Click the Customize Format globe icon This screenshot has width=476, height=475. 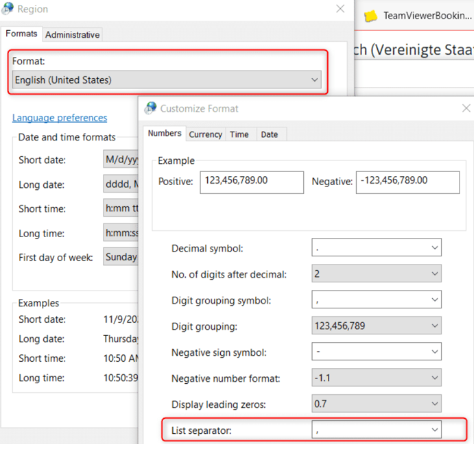(151, 108)
